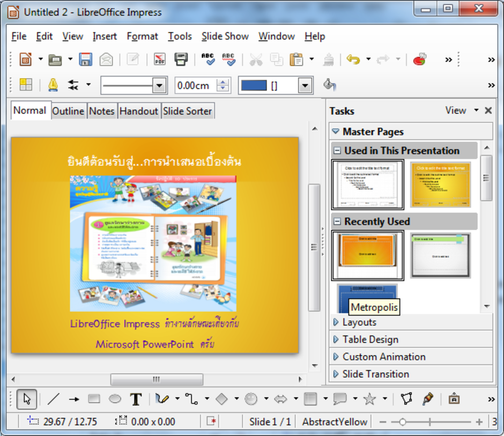This screenshot has width=504, height=436.
Task: Select the yellow master page thumbnail
Action: pos(440,185)
